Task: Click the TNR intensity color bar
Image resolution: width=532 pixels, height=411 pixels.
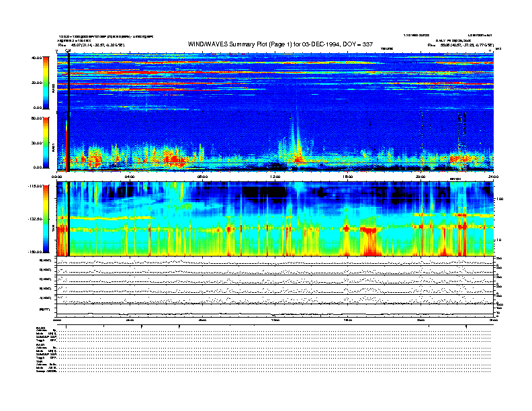Action: 46,219
